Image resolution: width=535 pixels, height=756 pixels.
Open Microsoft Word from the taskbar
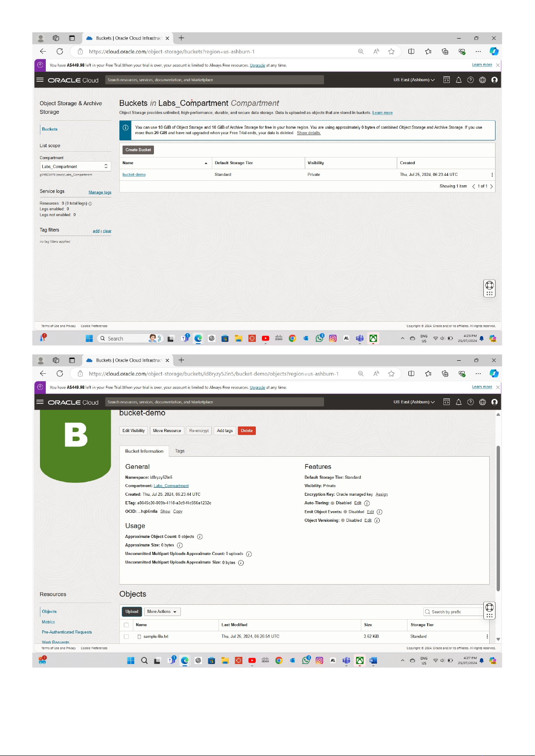[373, 660]
